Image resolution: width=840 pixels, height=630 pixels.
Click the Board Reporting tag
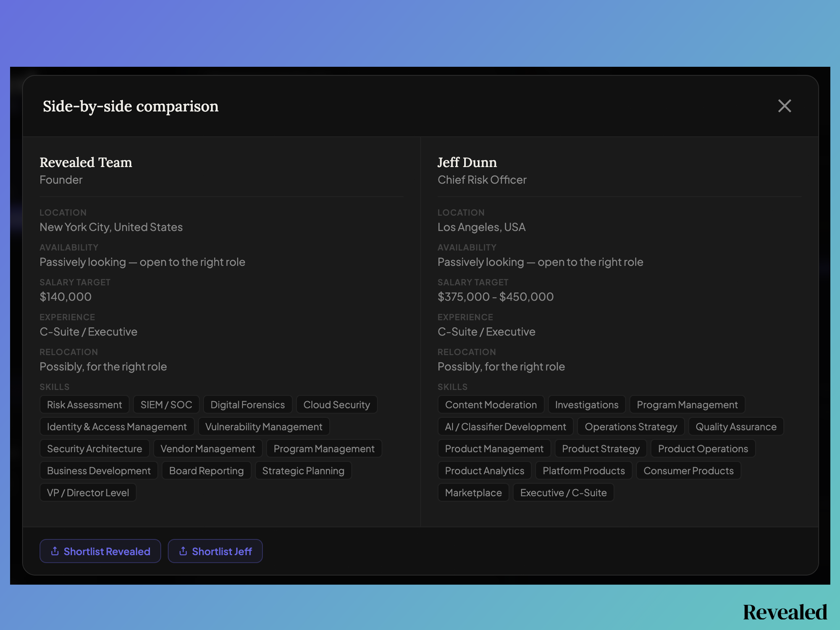[x=207, y=471]
